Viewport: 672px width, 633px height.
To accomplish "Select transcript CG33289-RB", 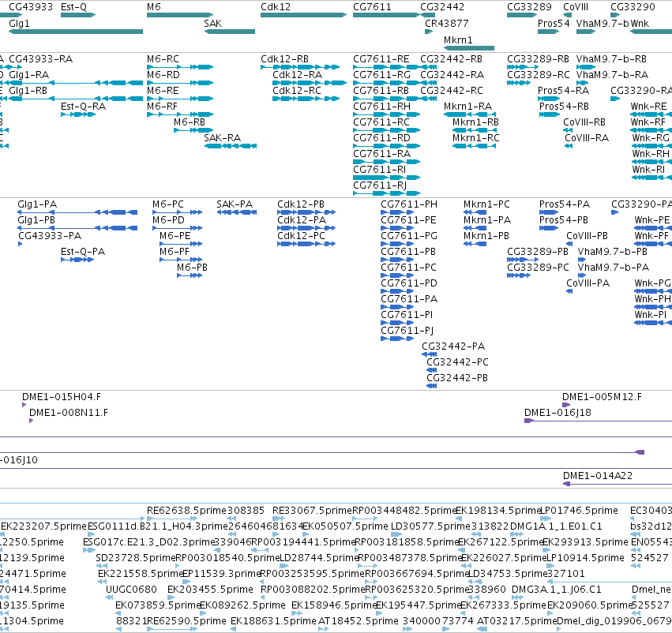I will [x=523, y=67].
